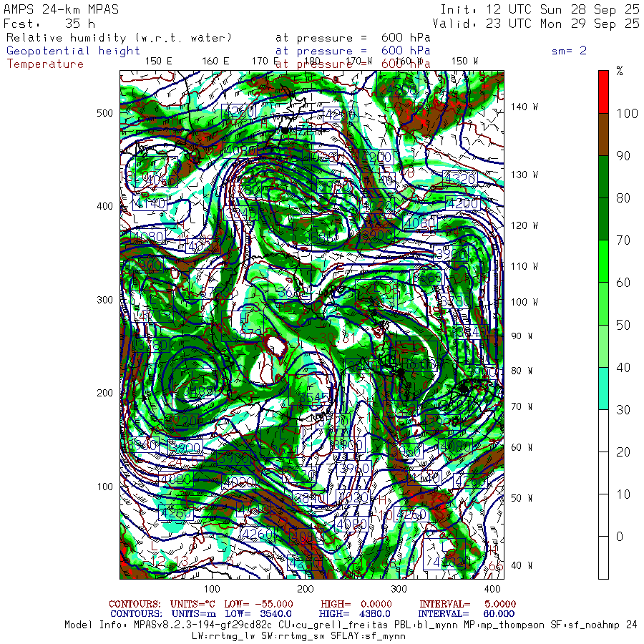Click the '130 W' longitude label
The width and height of the screenshot is (644, 644).
[x=524, y=175]
